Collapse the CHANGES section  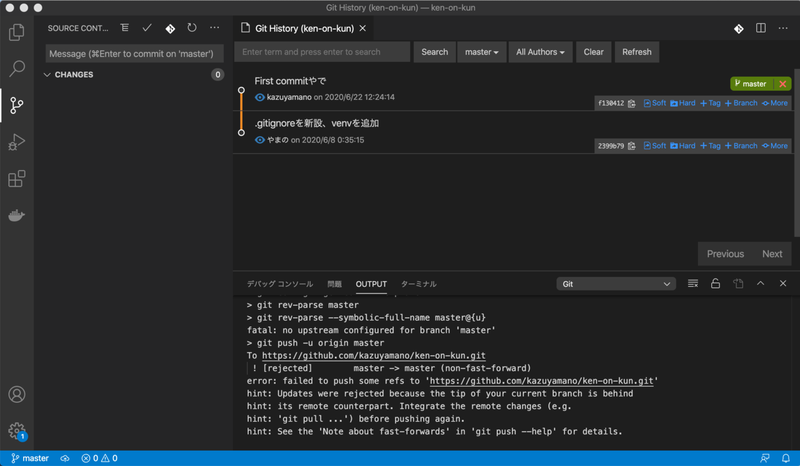(x=134, y=75)
